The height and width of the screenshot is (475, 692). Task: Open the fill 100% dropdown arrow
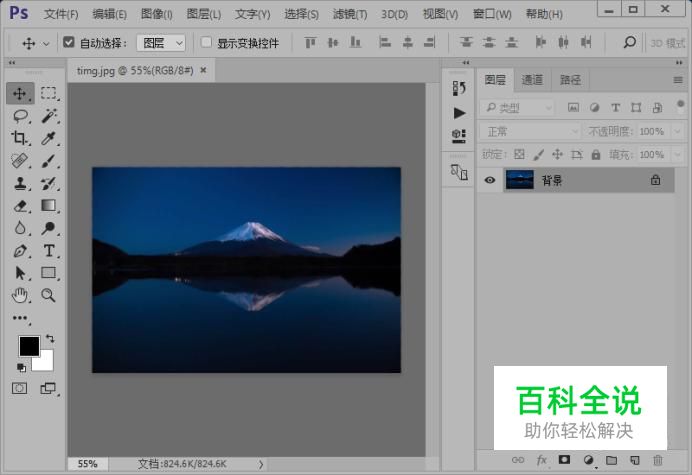(x=677, y=155)
